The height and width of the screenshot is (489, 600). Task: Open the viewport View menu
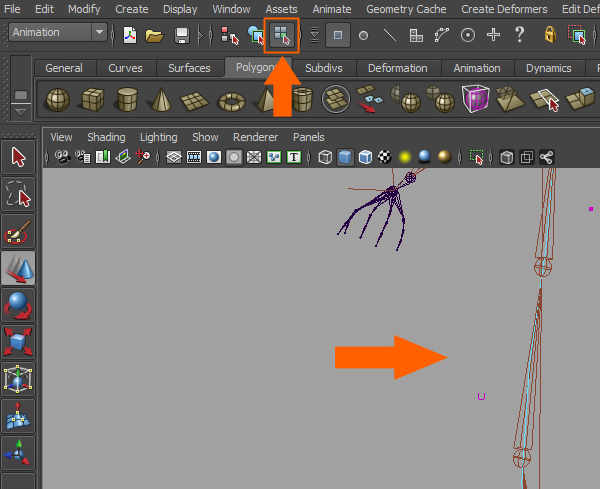61,137
